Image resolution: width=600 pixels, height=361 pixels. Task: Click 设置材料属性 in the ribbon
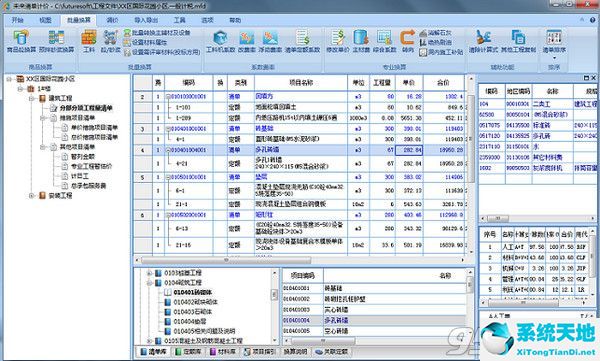tap(145, 42)
